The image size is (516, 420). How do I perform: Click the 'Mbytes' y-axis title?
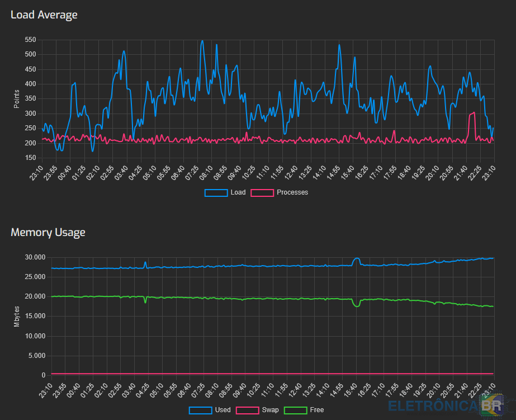[x=17, y=316]
